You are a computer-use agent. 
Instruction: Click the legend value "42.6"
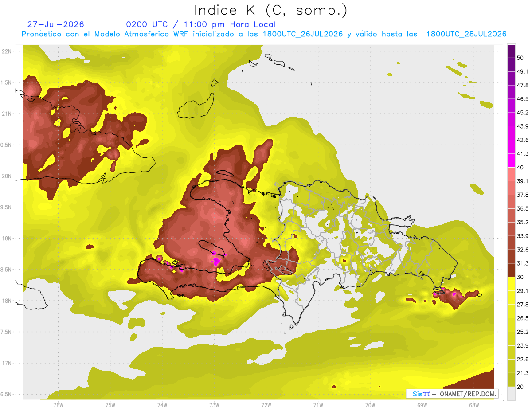point(522,140)
